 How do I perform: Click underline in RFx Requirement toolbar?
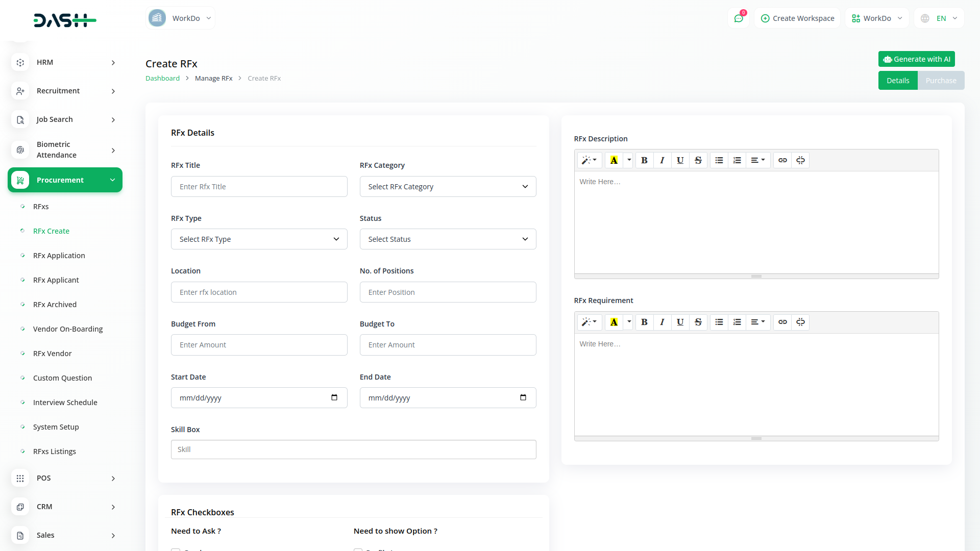tap(680, 322)
